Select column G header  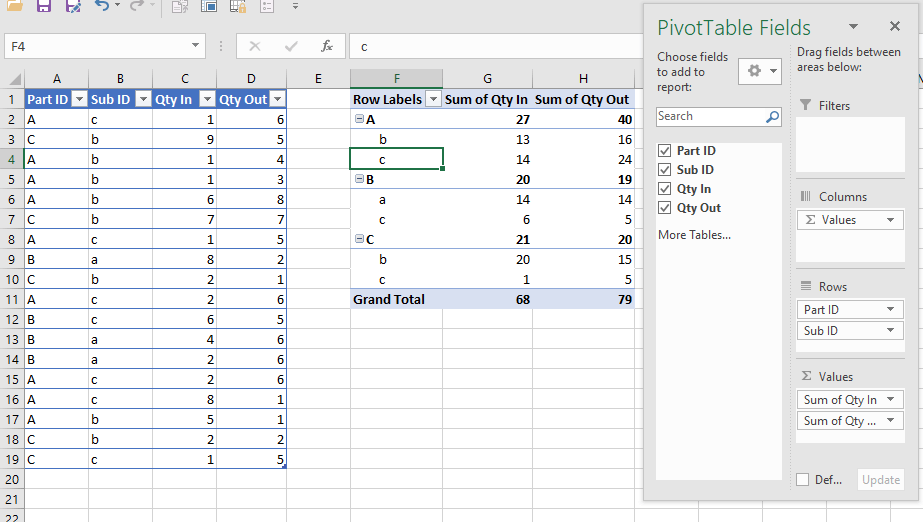487,79
